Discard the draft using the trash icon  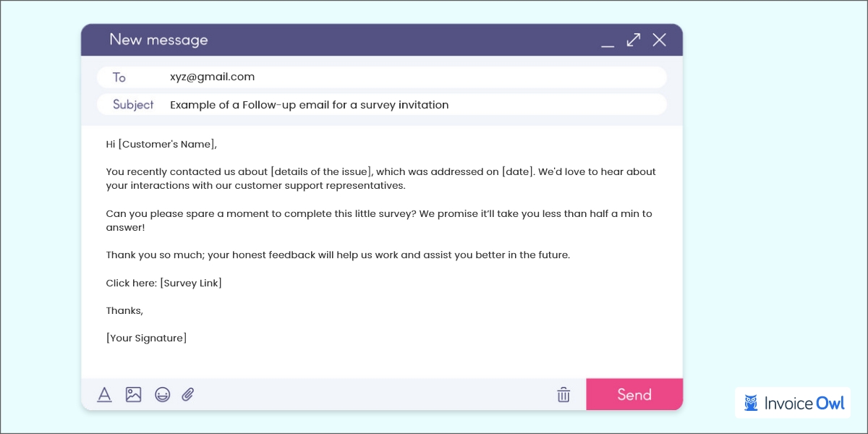click(564, 394)
